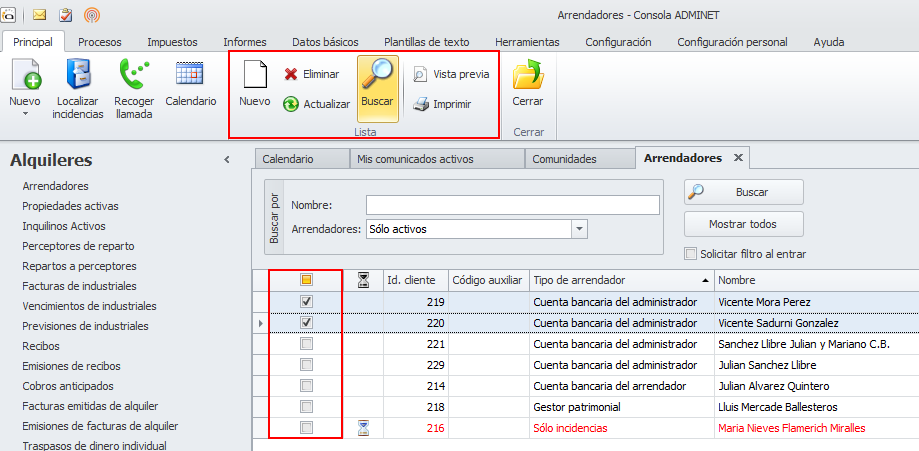Viewport: 919px width, 451px height.
Task: Switch to Datos básicos ribbon tab
Action: click(x=325, y=42)
